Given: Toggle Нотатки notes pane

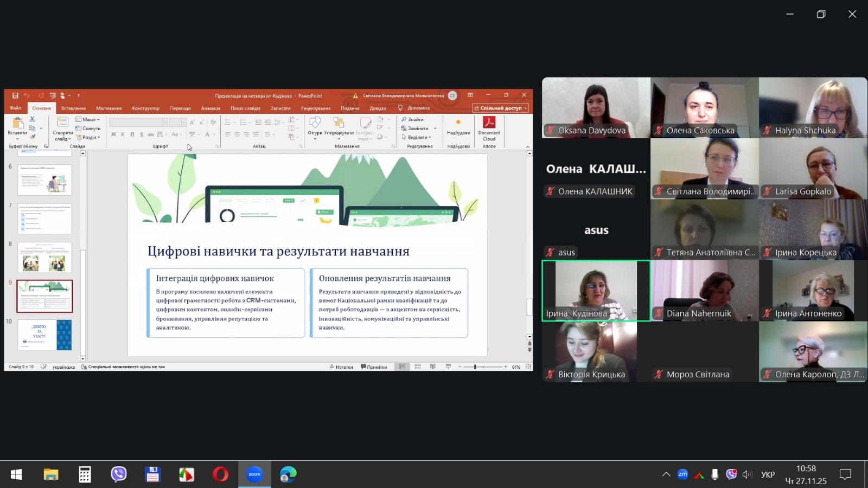Looking at the screenshot, I should (x=341, y=367).
